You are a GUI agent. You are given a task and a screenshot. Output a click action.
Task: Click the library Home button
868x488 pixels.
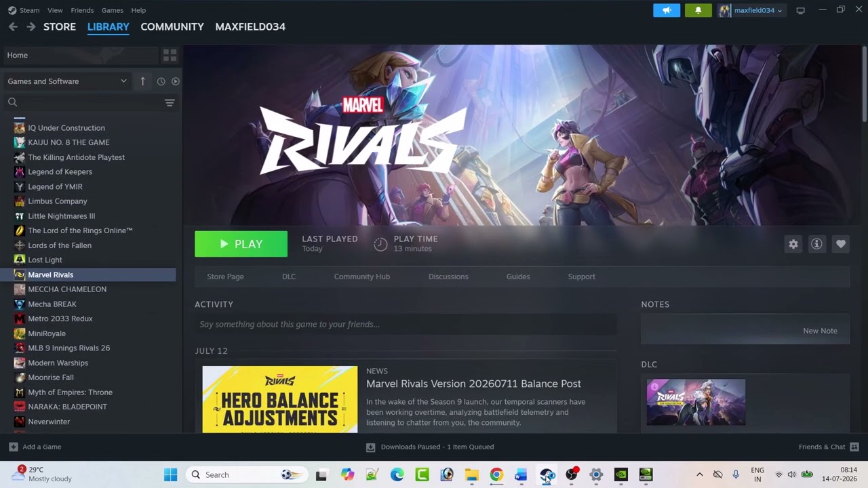81,55
